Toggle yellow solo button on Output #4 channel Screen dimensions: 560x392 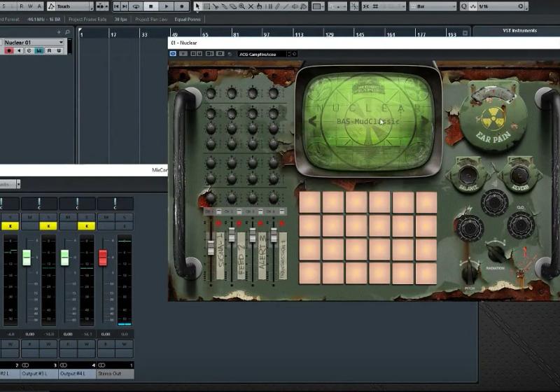coord(87,226)
